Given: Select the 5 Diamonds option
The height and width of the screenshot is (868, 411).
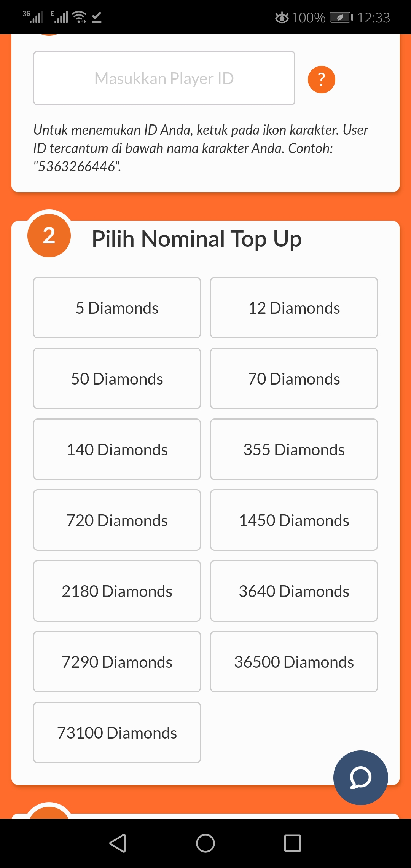Looking at the screenshot, I should (117, 308).
